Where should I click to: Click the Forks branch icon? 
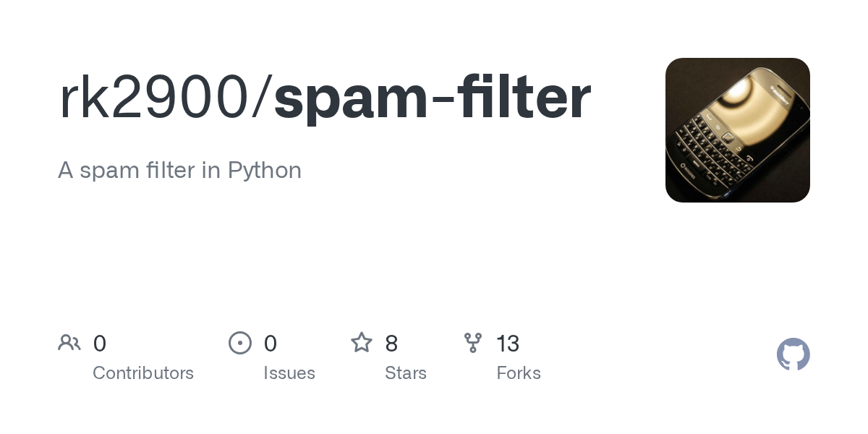473,343
